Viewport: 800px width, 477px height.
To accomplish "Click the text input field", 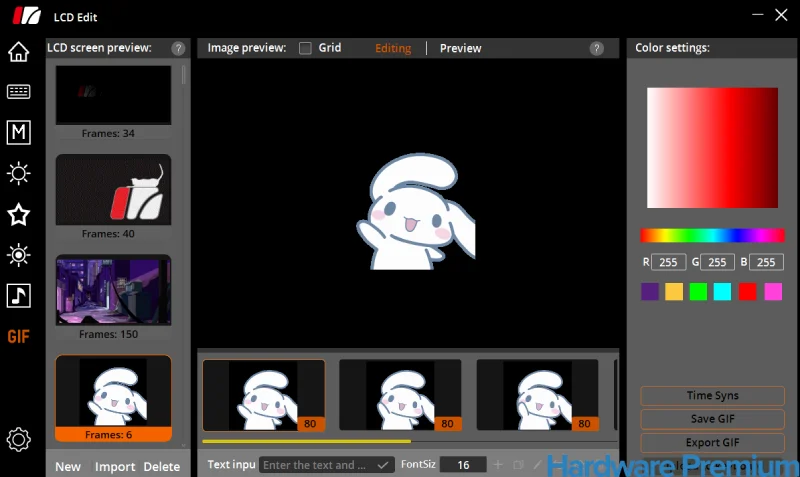I will click(327, 465).
